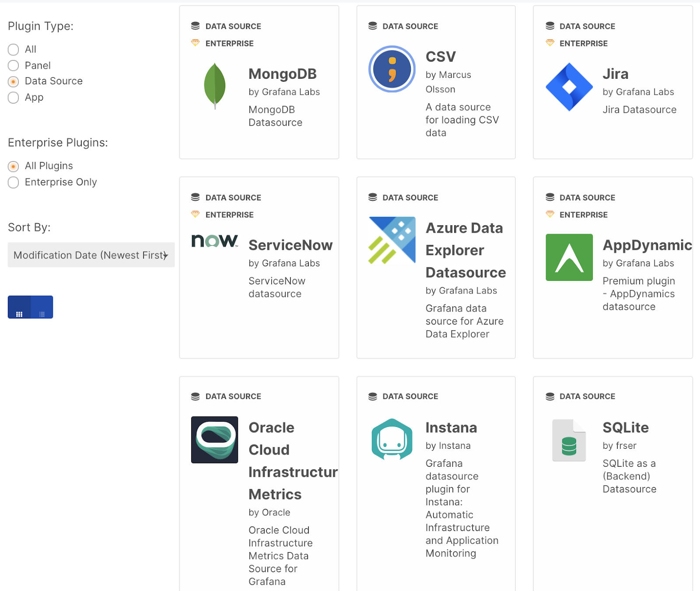Viewport: 700px width, 591px height.
Task: Select the 'All' plugin type radio
Action: 14,49
